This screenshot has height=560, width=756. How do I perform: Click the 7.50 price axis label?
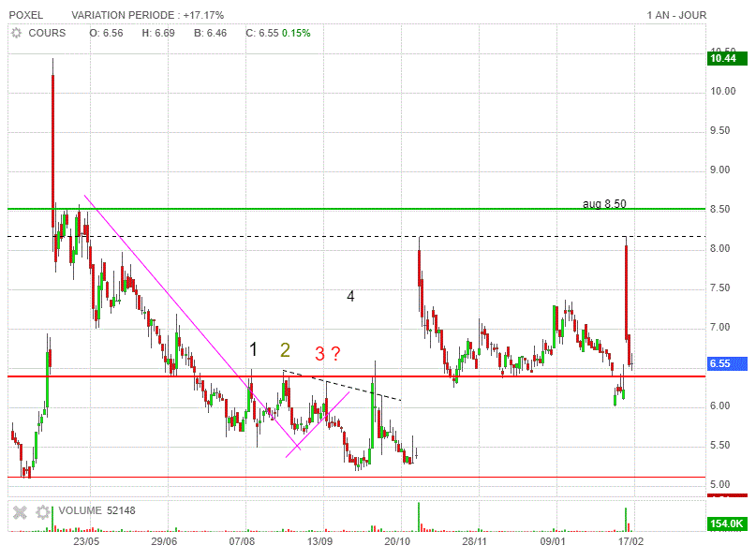[719, 288]
